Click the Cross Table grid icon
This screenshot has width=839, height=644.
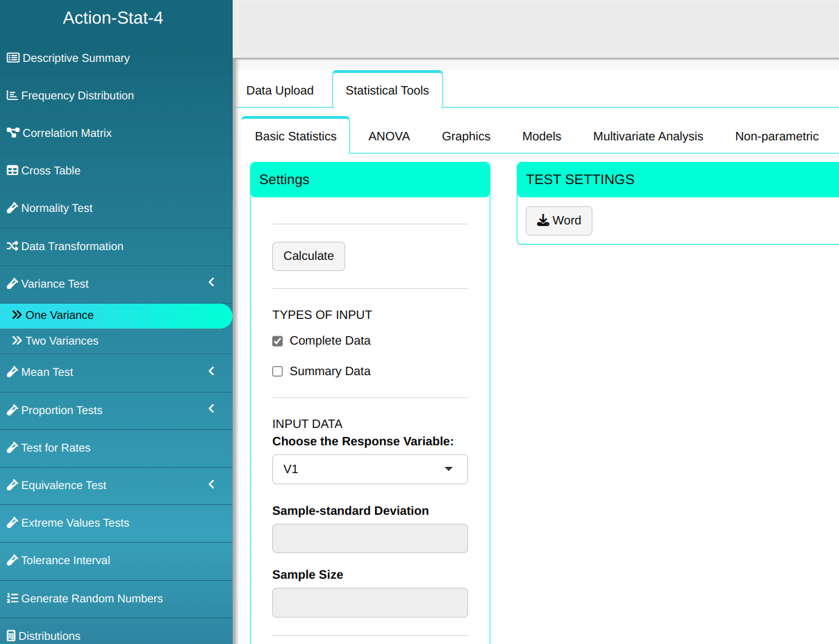[x=13, y=171]
